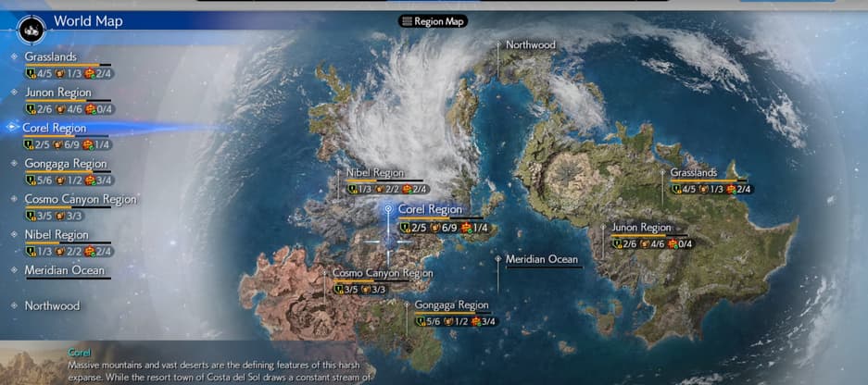Click the Gongaga Region label on the map
The image size is (868, 385).
452,305
